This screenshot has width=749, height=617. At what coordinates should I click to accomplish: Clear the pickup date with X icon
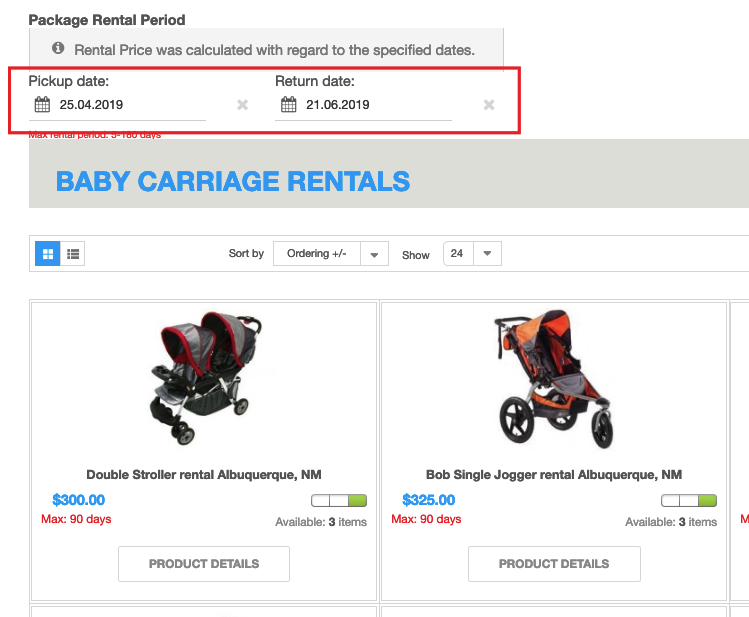coord(243,105)
